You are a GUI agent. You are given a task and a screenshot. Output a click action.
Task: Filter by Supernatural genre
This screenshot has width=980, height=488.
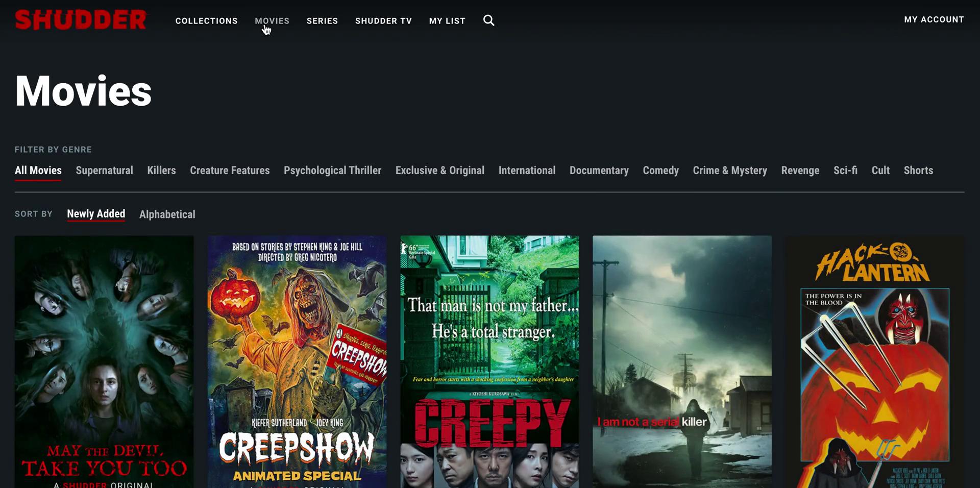[x=105, y=170]
